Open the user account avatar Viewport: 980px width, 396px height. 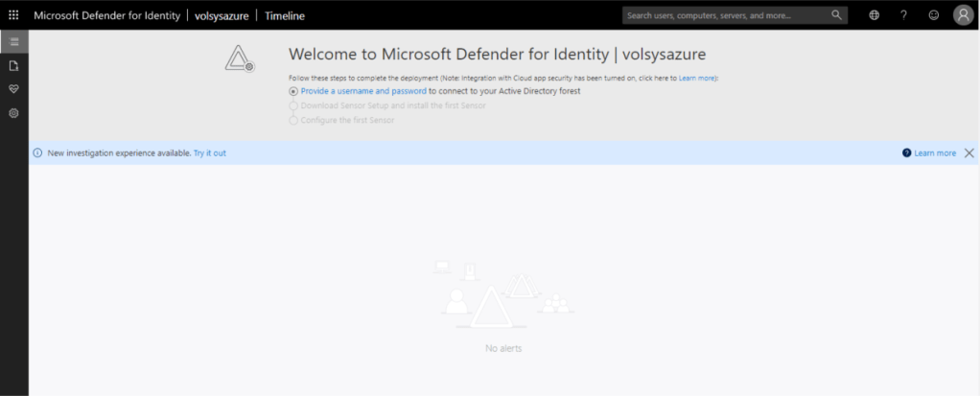tap(963, 15)
